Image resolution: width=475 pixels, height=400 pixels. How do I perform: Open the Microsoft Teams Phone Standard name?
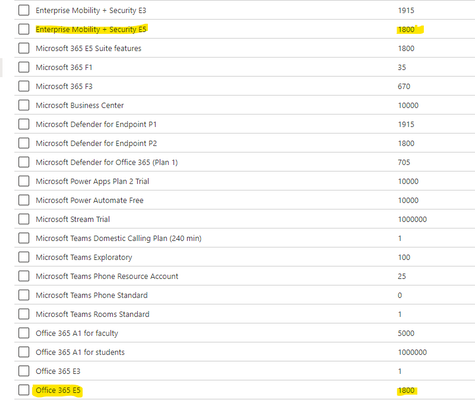(91, 295)
